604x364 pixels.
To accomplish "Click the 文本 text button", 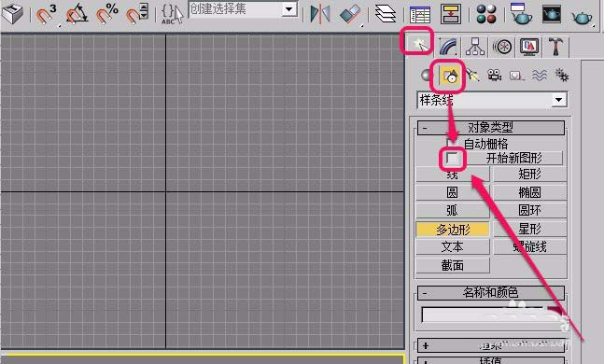I will point(453,247).
